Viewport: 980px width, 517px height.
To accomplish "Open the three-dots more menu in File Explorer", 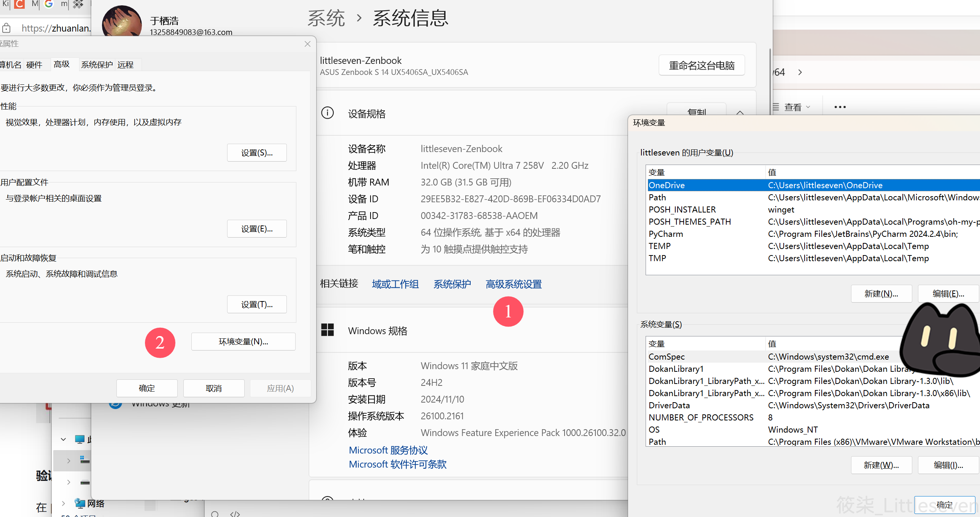I will coord(840,107).
